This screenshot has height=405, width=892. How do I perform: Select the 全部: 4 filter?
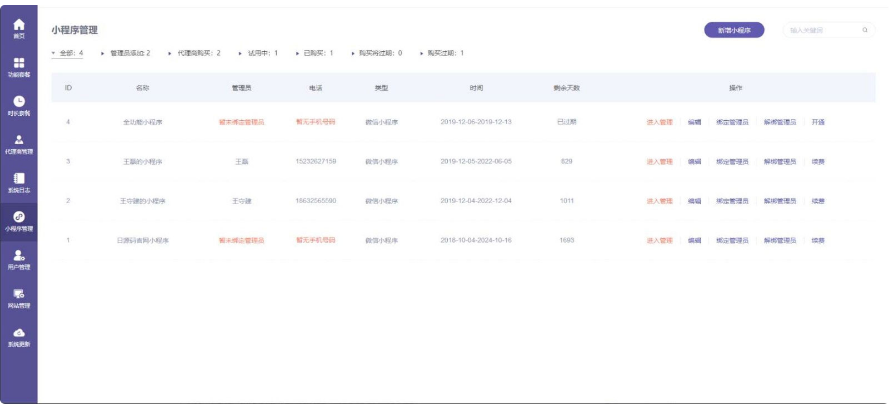tap(67, 53)
